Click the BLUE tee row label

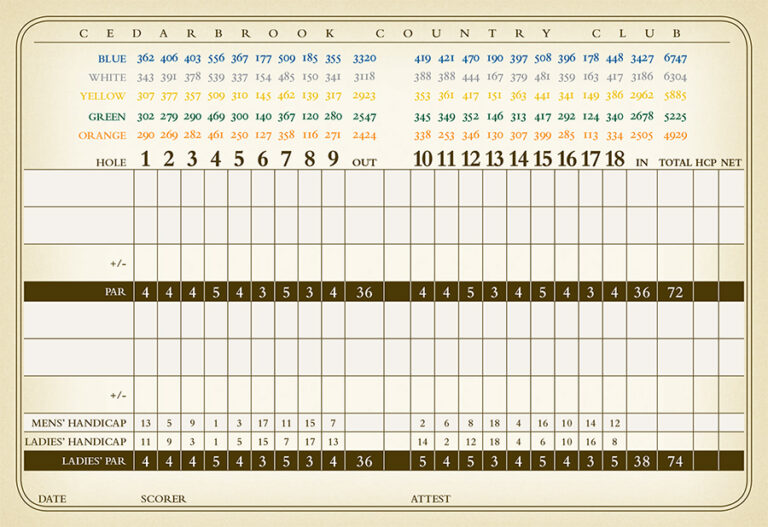tap(111, 59)
